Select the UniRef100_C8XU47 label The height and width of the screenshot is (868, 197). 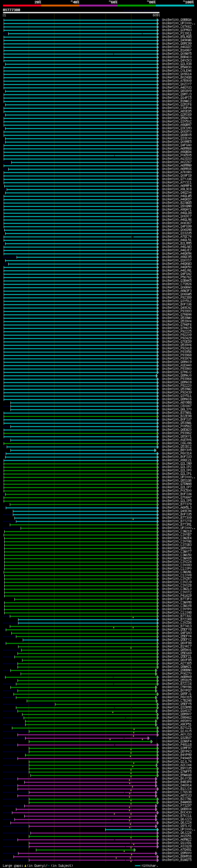click(x=177, y=406)
